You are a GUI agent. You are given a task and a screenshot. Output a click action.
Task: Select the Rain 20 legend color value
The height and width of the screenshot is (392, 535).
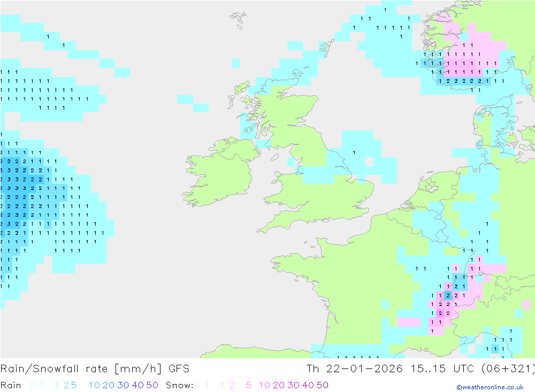click(x=109, y=385)
